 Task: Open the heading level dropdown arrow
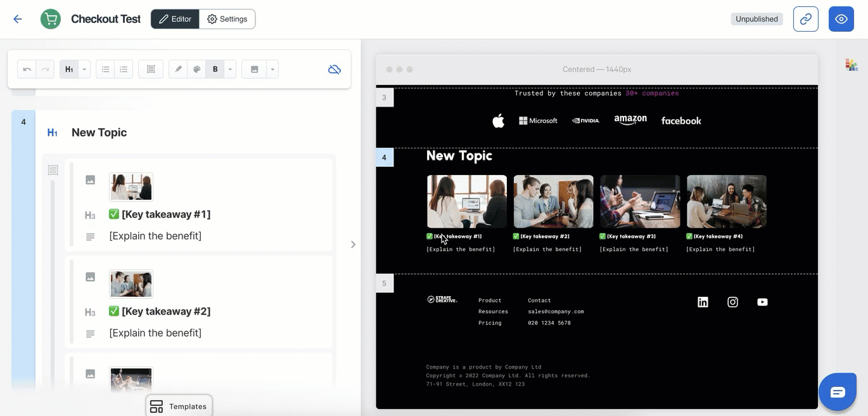(x=85, y=69)
